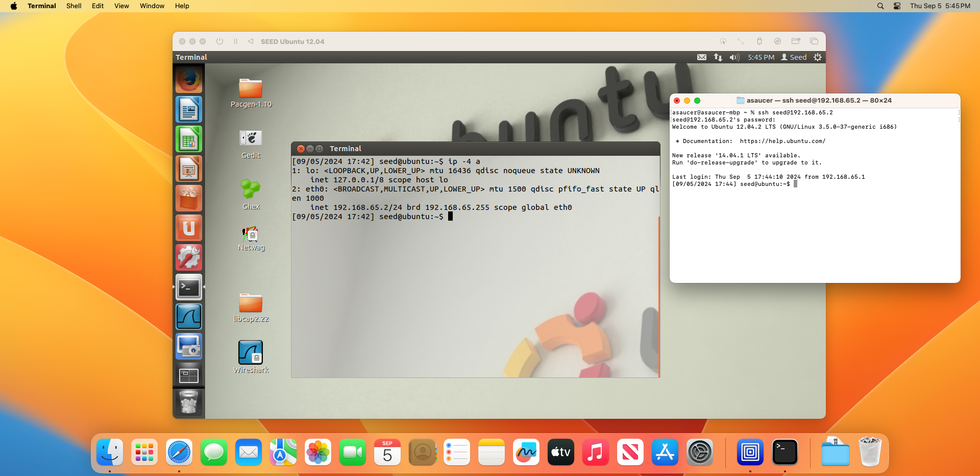Expand the Seed user menu
The width and height of the screenshot is (980, 476).
tap(794, 57)
